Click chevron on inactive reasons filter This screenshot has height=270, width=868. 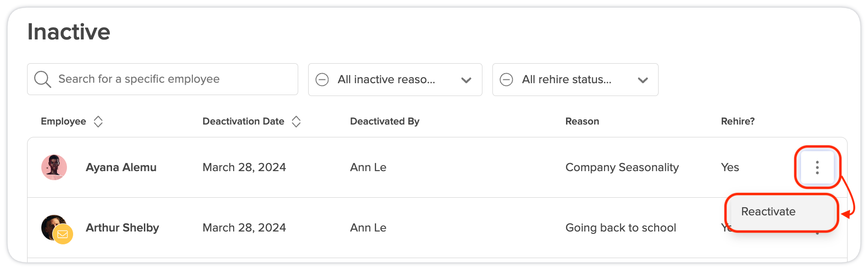click(466, 80)
